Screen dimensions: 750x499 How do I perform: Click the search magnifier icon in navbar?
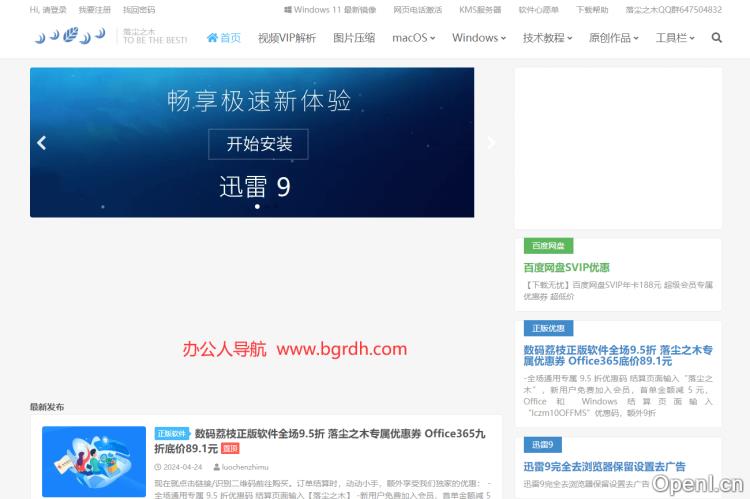[x=716, y=38]
